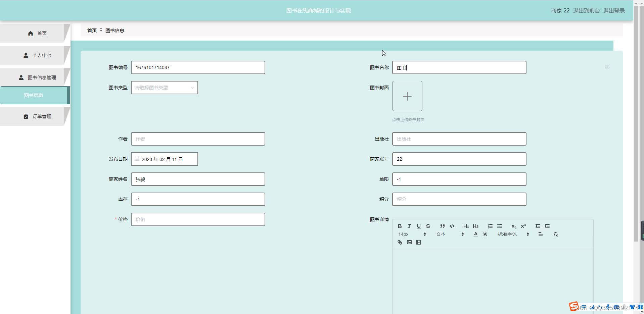
Task: Open the 图书类型 selection dropdown
Action: coord(165,88)
